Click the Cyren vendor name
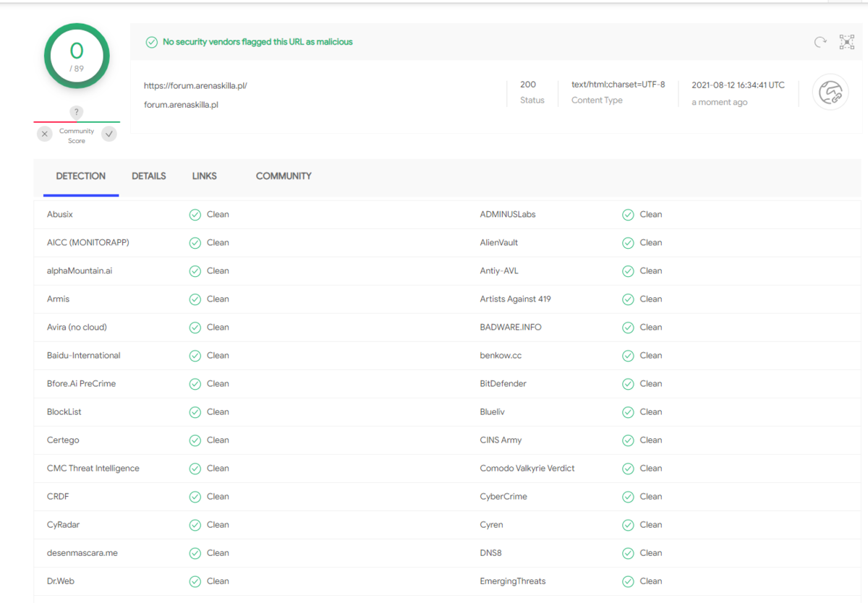This screenshot has height=603, width=868. pos(492,525)
